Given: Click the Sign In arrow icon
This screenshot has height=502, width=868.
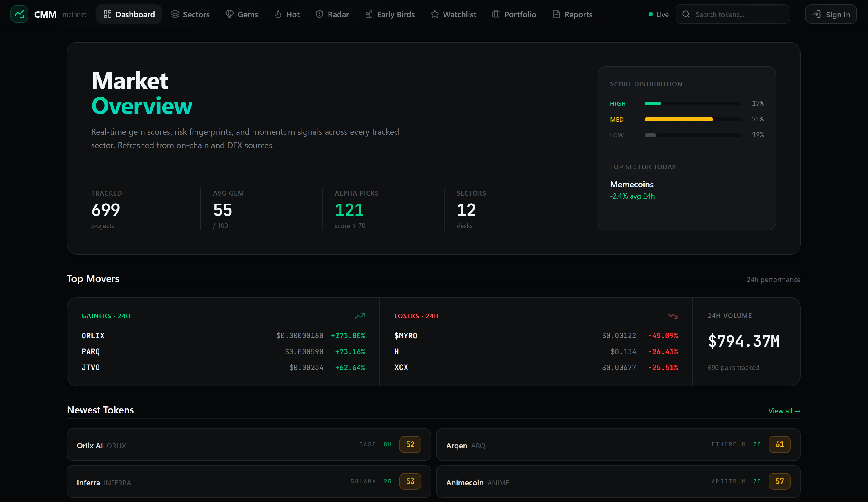Looking at the screenshot, I should click(816, 14).
